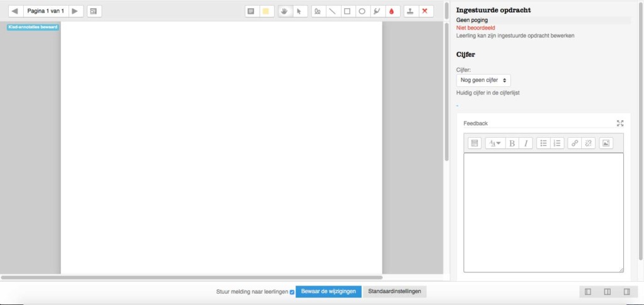644x305 pixels.
Task: Click the 'Klad-annotaties bewaard' label
Action: (x=33, y=27)
